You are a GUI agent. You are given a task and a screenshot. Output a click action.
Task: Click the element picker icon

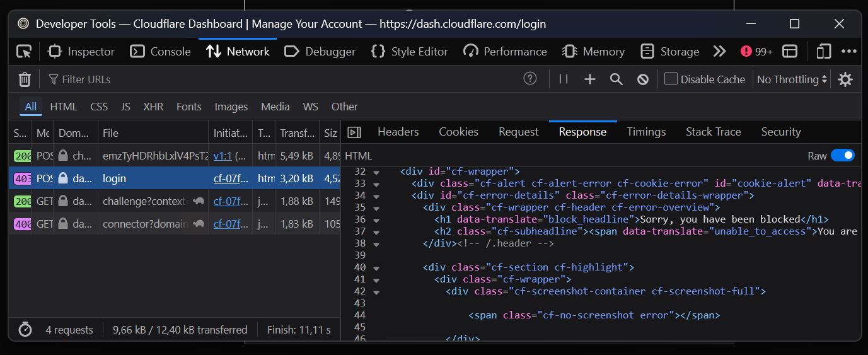pos(24,52)
